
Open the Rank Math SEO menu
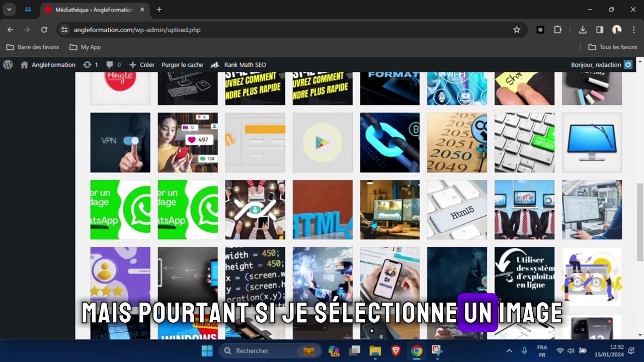coord(238,64)
